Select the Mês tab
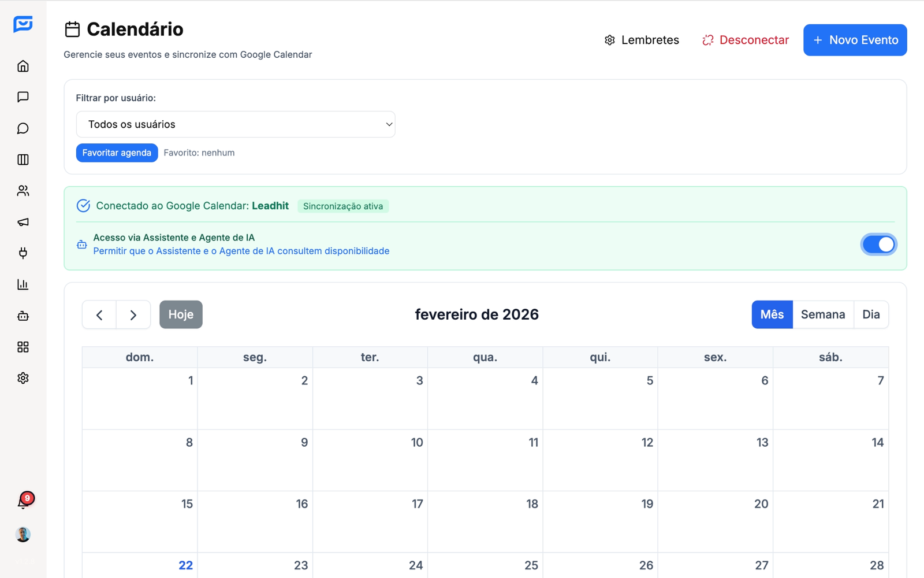 tap(772, 314)
